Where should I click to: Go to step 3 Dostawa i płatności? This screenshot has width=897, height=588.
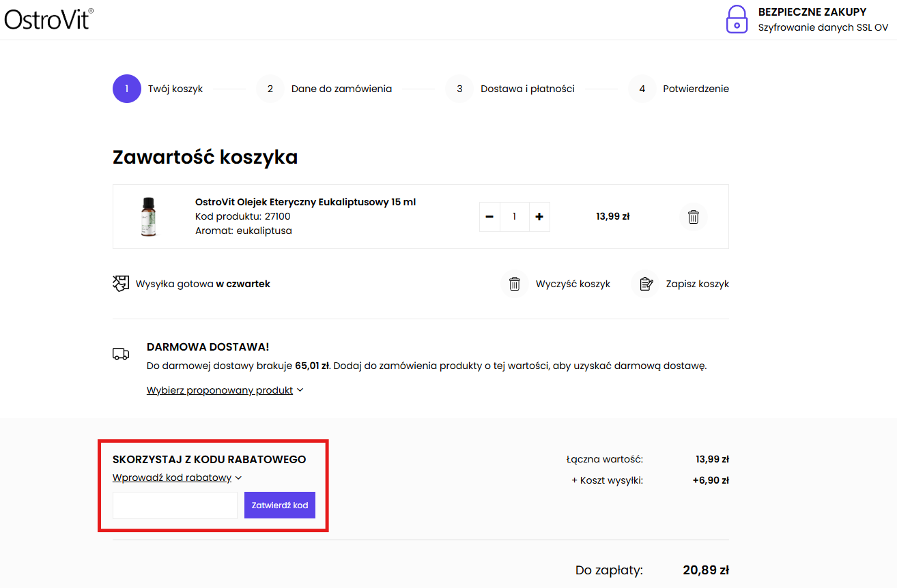pyautogui.click(x=510, y=89)
